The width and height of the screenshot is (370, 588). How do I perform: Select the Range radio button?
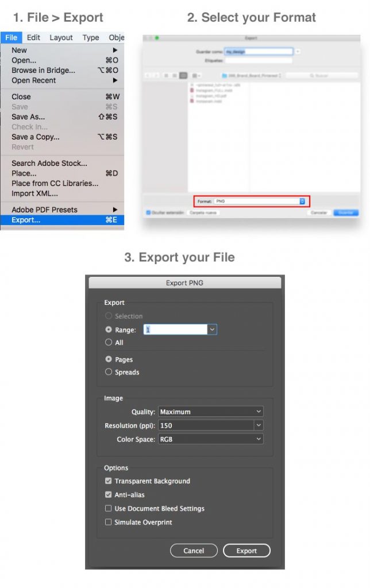tap(109, 329)
